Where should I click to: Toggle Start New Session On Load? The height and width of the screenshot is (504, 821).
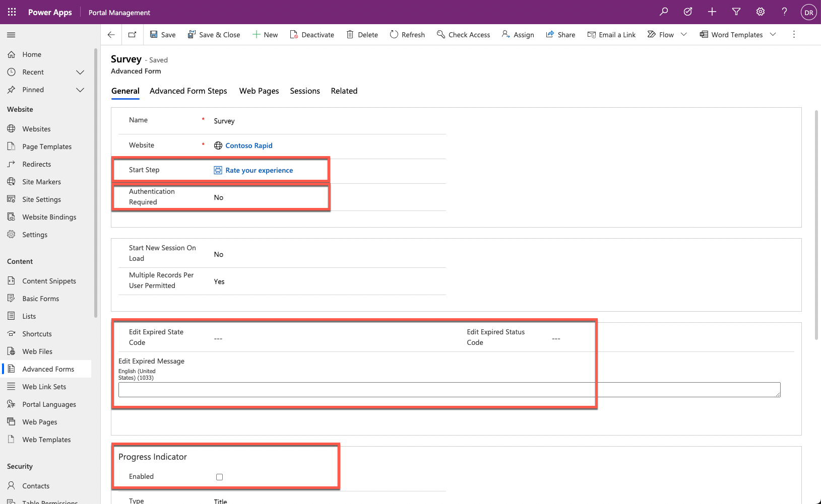coord(218,254)
